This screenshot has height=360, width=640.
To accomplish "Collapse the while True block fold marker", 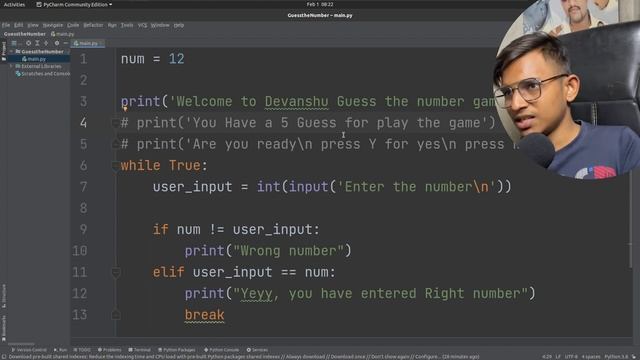I will [x=116, y=165].
